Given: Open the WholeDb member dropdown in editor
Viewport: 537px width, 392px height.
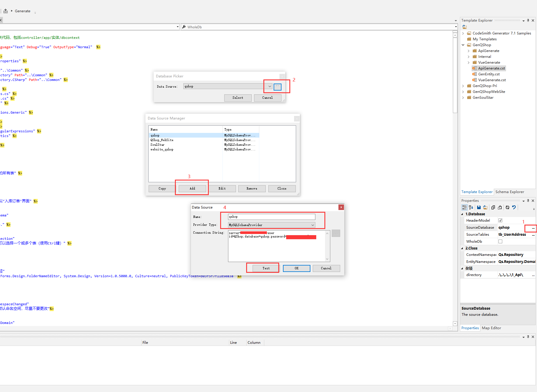Looking at the screenshot, I should coord(456,27).
